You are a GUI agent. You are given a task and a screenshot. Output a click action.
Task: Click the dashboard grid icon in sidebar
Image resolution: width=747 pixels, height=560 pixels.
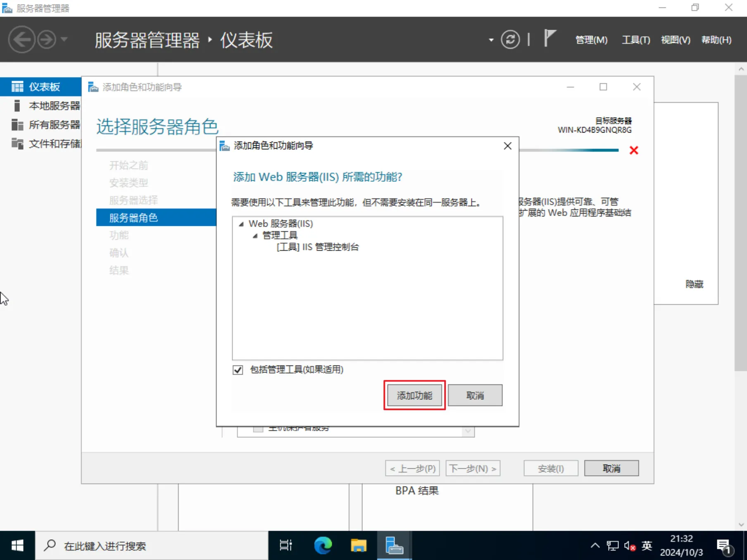[x=17, y=87]
